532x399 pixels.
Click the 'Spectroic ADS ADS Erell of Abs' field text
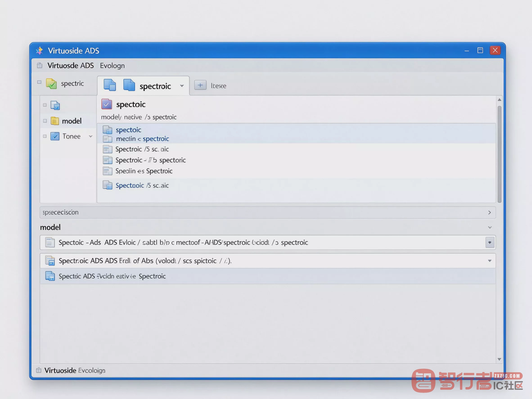pyautogui.click(x=145, y=261)
